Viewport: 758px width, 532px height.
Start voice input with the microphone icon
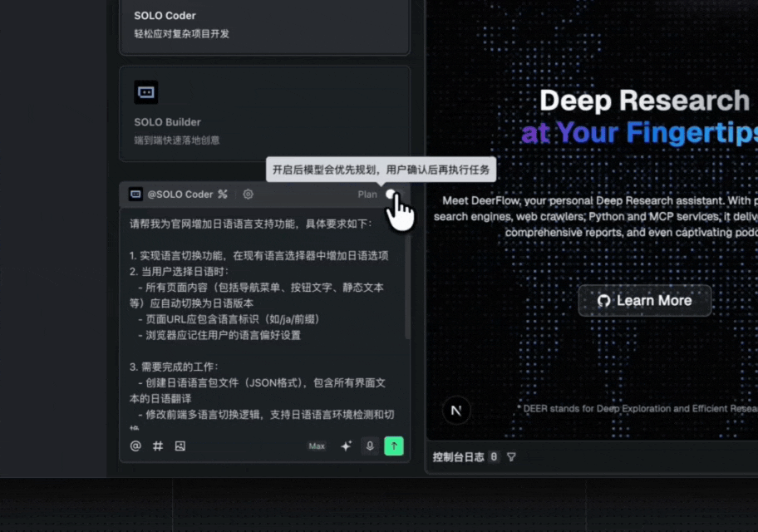pyautogui.click(x=370, y=446)
